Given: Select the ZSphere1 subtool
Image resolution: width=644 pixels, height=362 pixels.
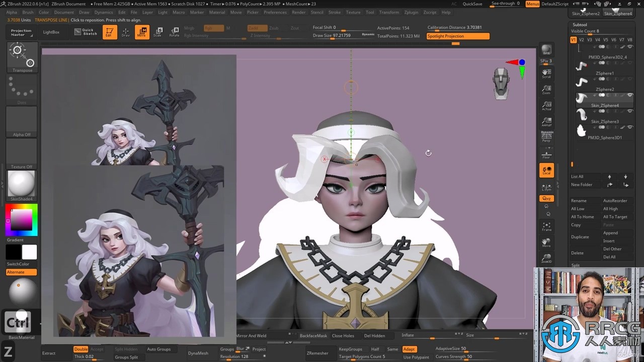Looking at the screenshot, I should tap(605, 68).
